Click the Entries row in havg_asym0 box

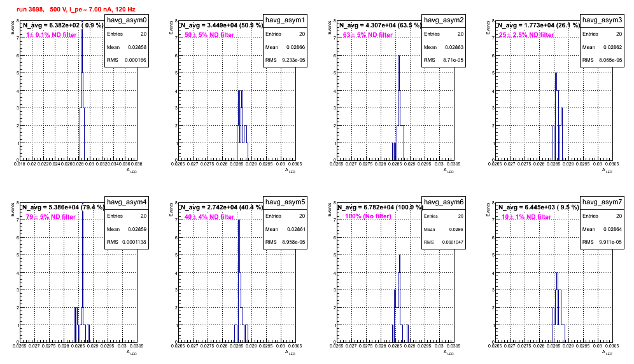127,34
